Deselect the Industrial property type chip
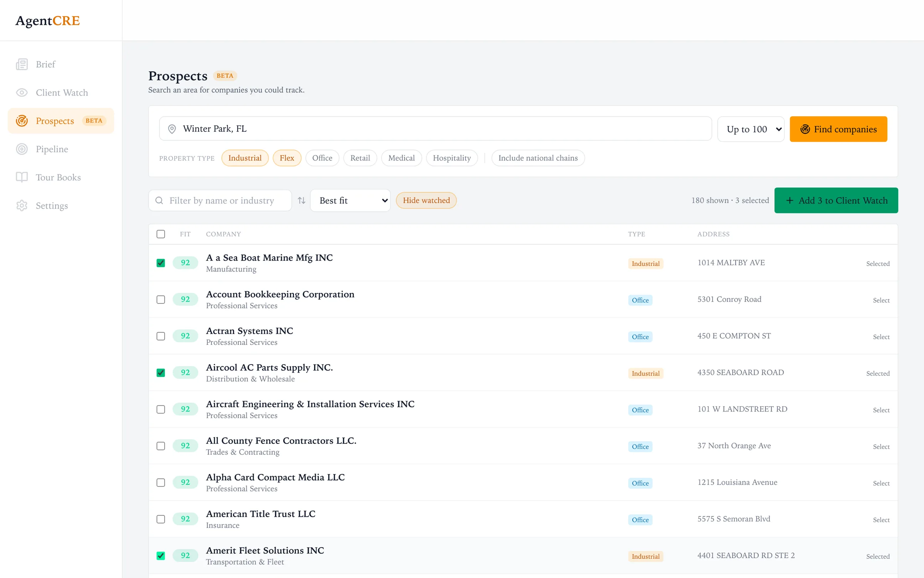The height and width of the screenshot is (578, 924). pos(245,158)
